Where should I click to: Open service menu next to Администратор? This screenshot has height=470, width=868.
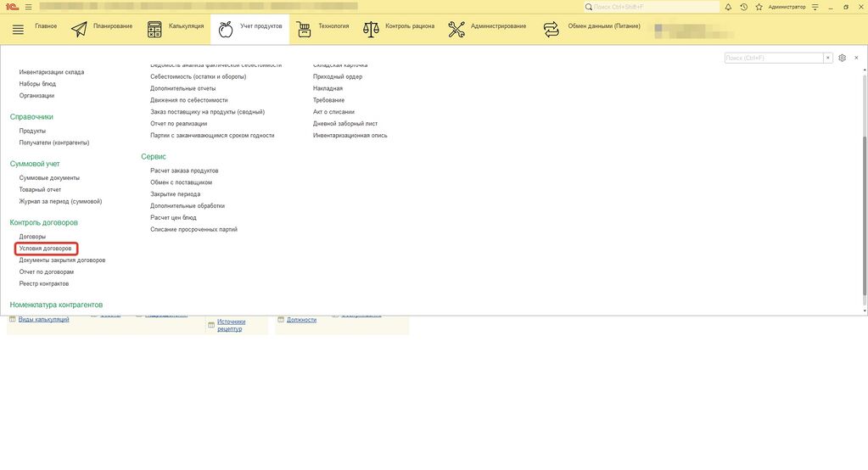click(815, 7)
